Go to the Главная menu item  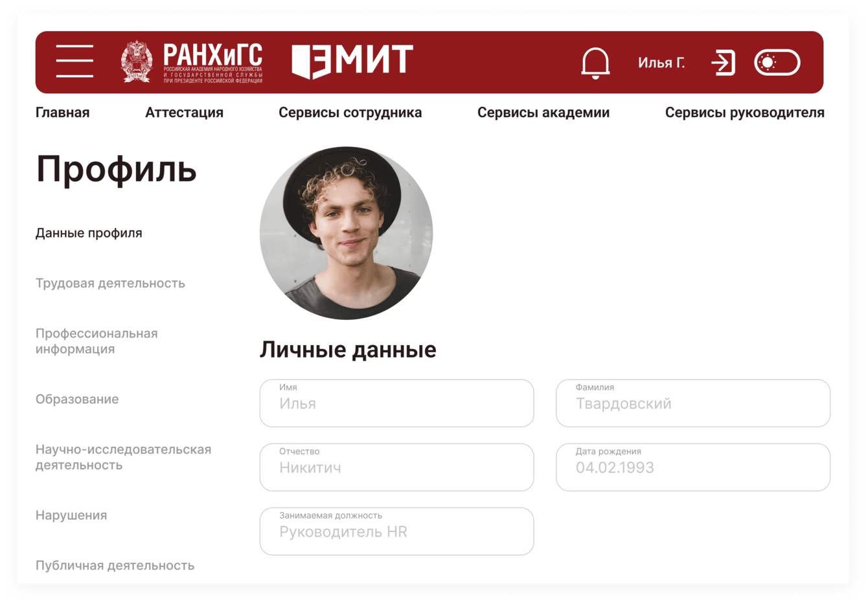pyautogui.click(x=62, y=113)
